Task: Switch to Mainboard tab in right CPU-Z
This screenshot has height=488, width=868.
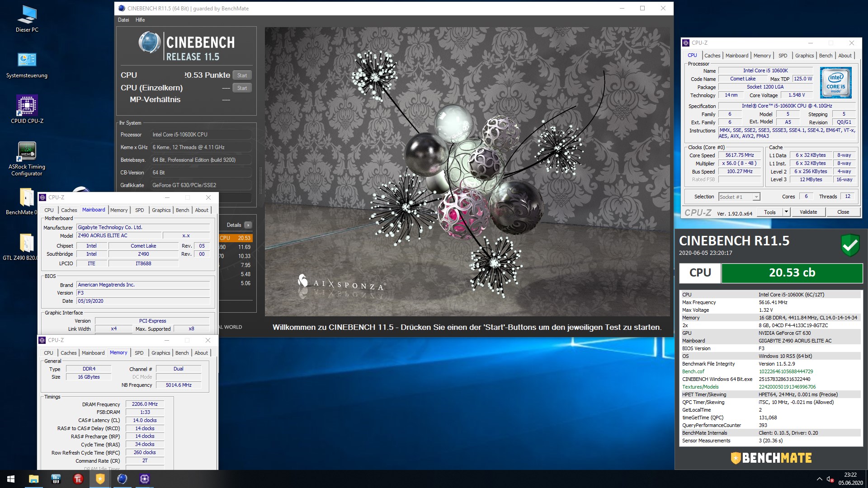Action: [x=736, y=56]
